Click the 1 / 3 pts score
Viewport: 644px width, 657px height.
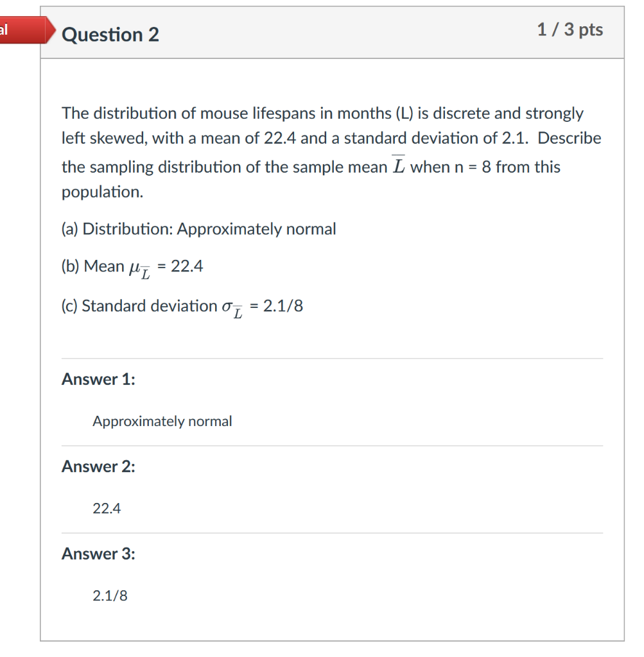coord(570,30)
